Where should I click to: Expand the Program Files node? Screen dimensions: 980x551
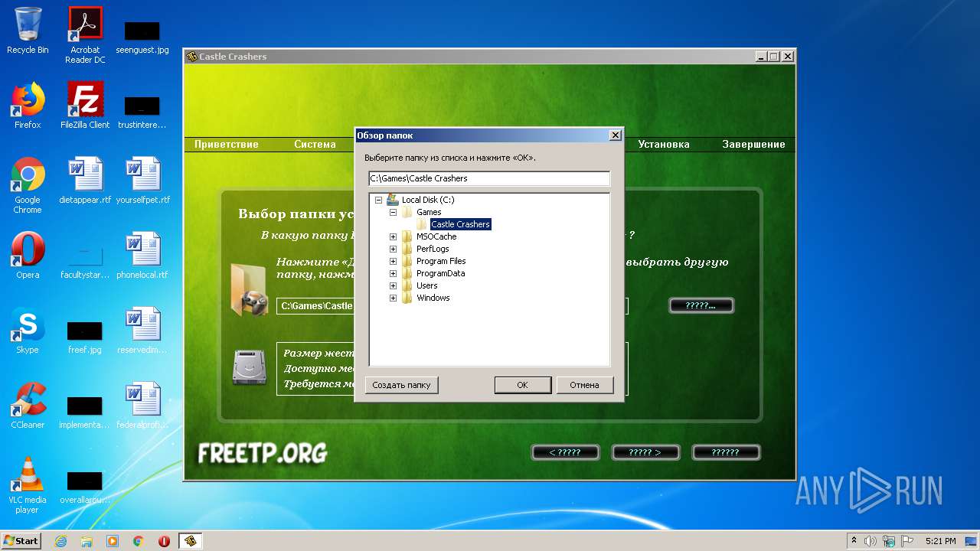coord(393,261)
